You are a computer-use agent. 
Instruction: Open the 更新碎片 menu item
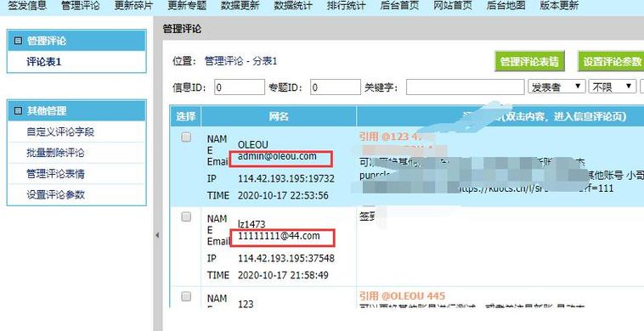pos(133,6)
